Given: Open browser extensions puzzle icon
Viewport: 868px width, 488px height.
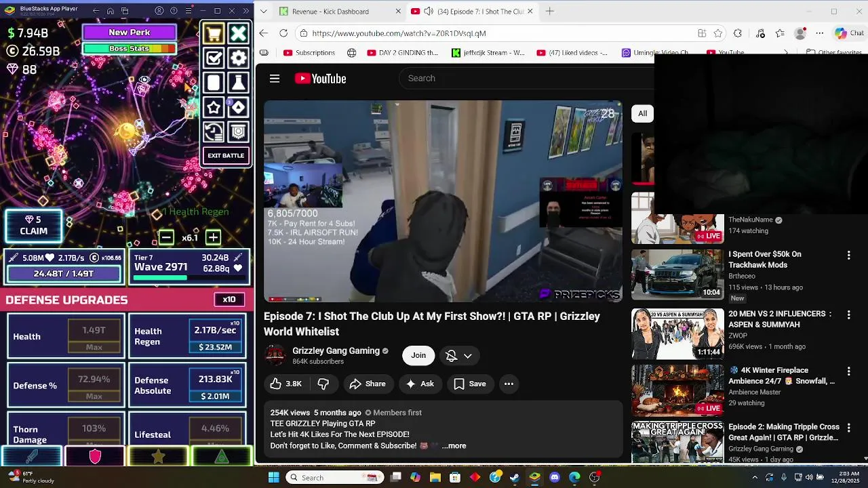Looking at the screenshot, I should 738,33.
